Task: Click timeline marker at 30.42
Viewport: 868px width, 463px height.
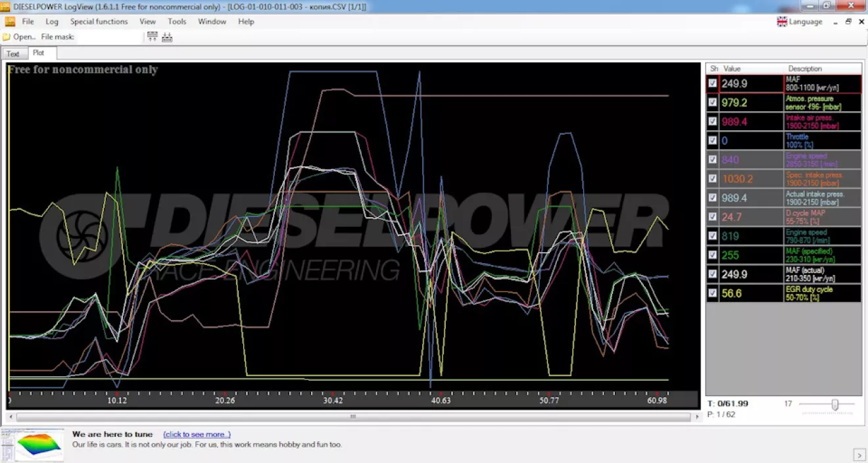Action: pos(333,400)
